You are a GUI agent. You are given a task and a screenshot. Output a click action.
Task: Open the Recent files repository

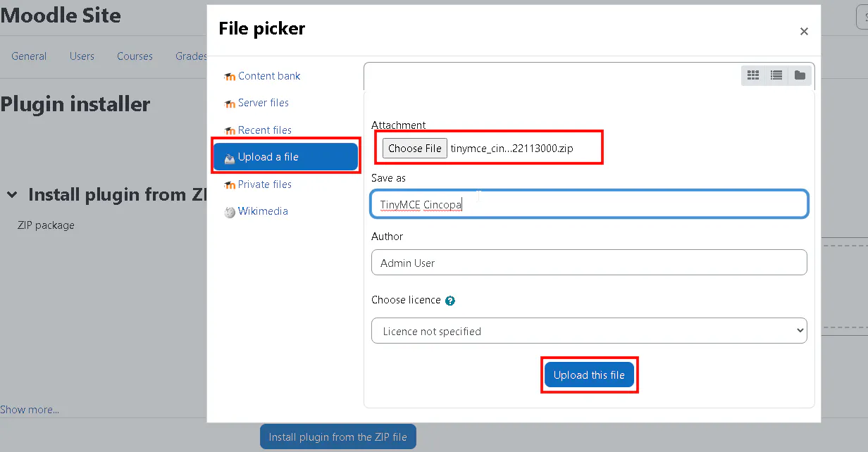tap(265, 130)
